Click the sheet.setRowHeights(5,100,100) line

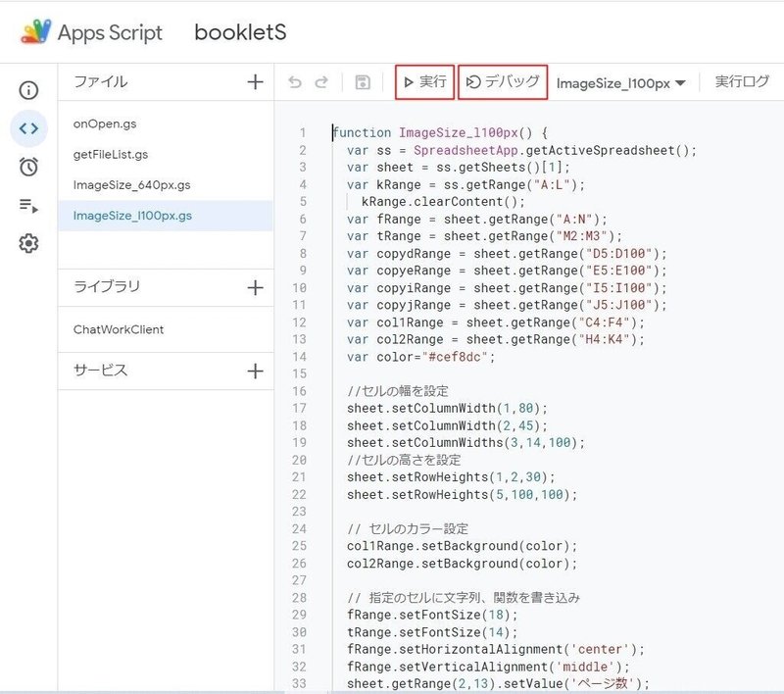pyautogui.click(x=462, y=495)
